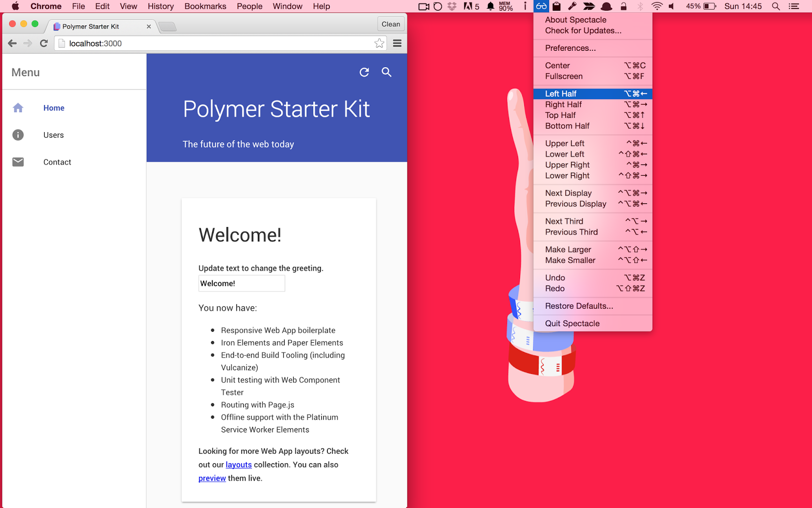The width and height of the screenshot is (812, 508).
Task: Open the File menu in the menu bar
Action: pyautogui.click(x=79, y=6)
